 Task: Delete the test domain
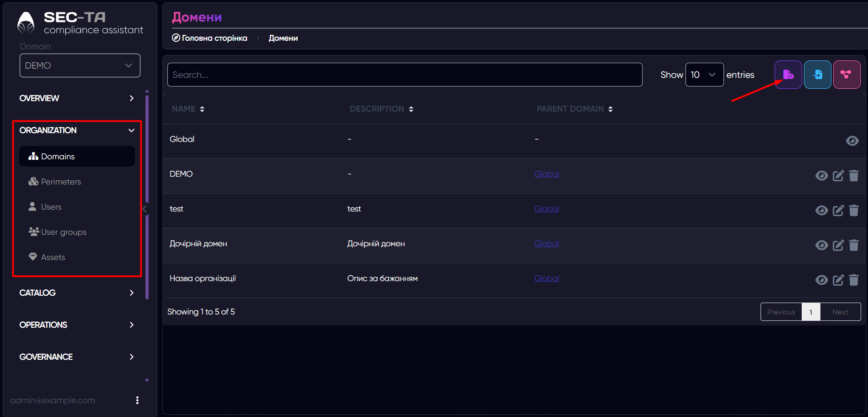tap(853, 211)
